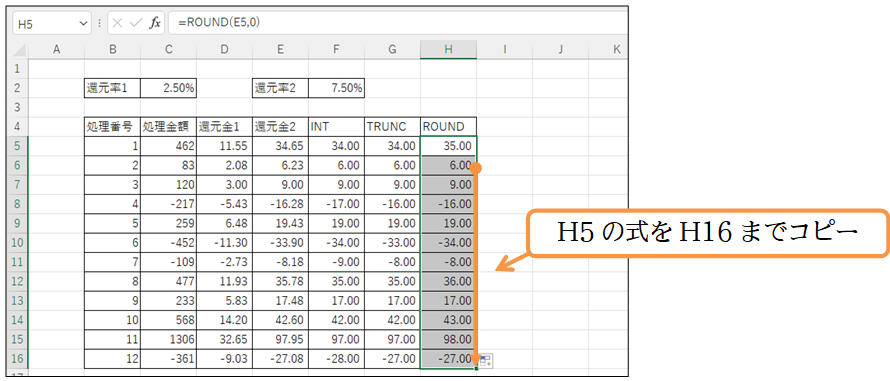Select cell with value -8.18
This screenshot has height=381, width=890.
point(280,262)
